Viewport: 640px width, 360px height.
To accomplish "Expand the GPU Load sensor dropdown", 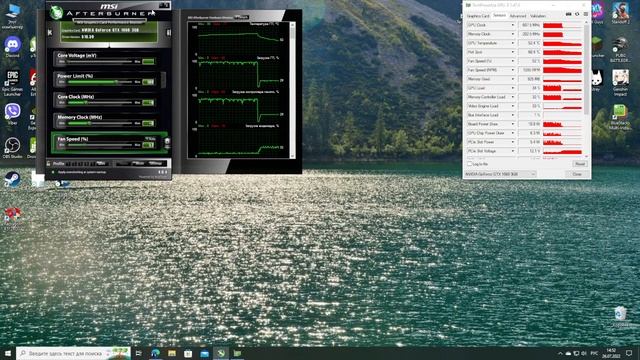I will [513, 88].
